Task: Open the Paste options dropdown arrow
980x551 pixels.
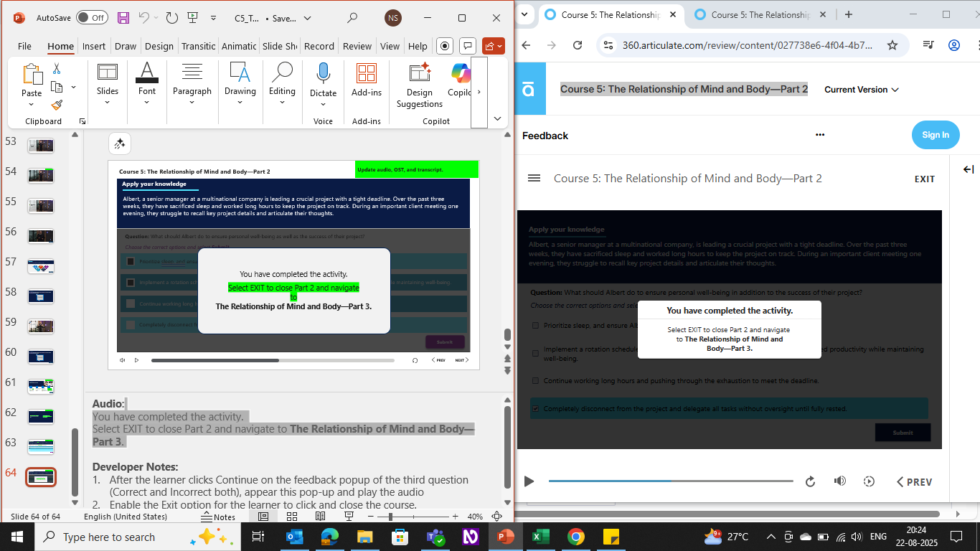Action: click(x=32, y=103)
